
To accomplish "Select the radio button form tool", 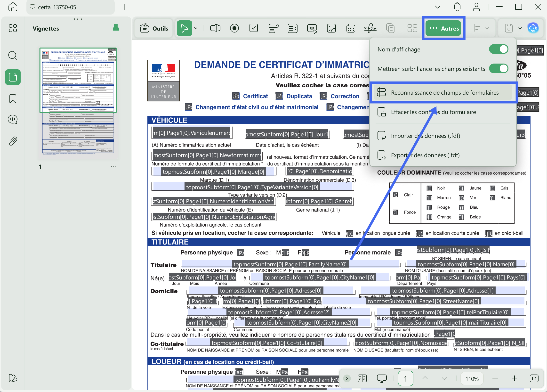I will pos(234,28).
